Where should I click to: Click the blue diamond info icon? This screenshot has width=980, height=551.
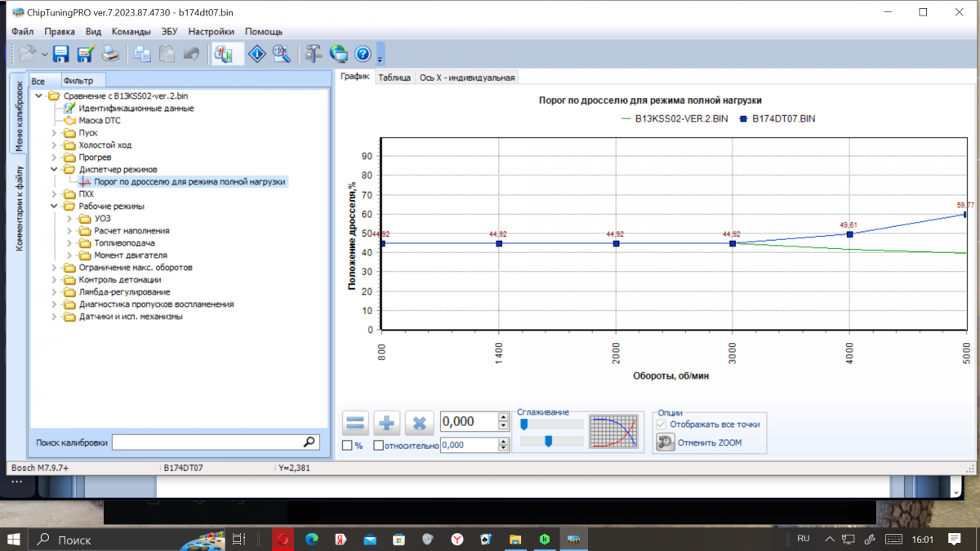(x=257, y=55)
